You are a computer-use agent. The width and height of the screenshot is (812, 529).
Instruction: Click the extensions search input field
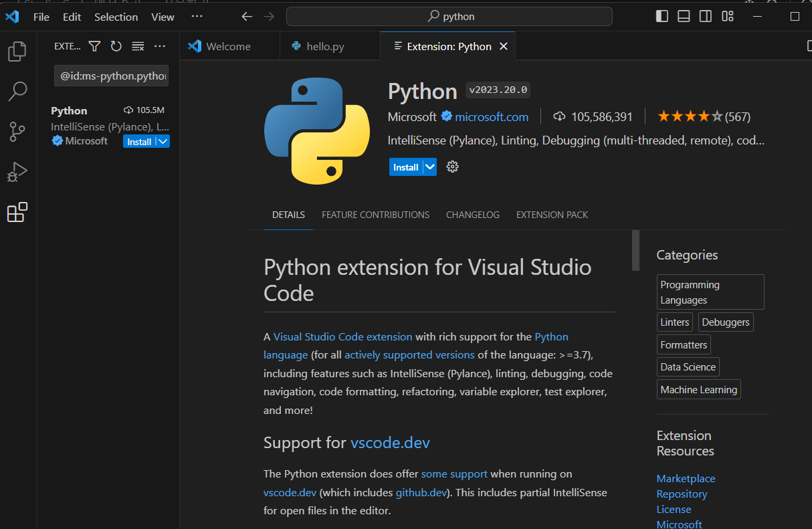pyautogui.click(x=111, y=76)
